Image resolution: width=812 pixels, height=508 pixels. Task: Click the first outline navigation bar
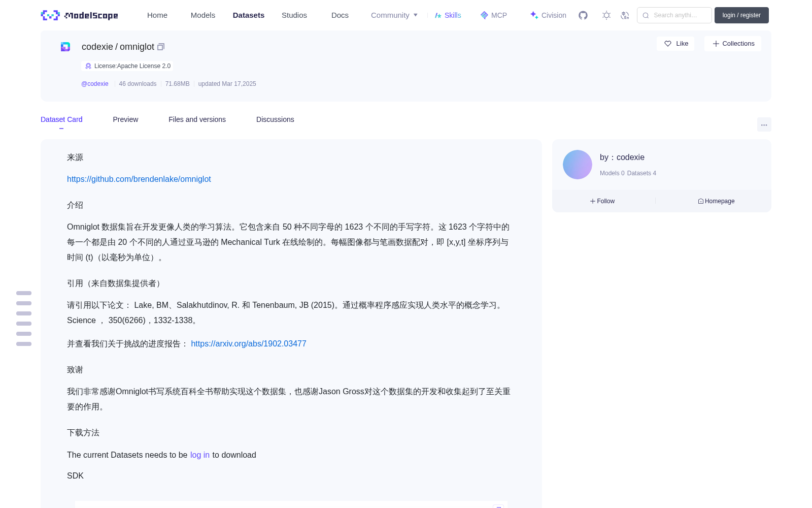click(x=24, y=293)
